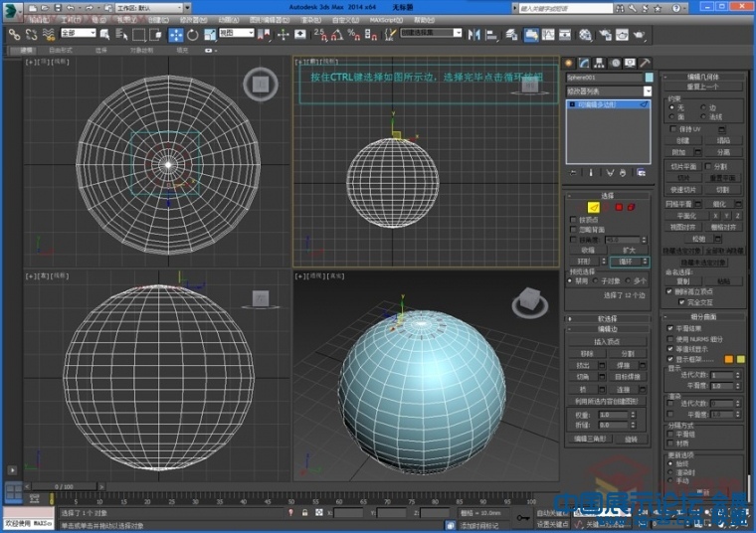Open the Material Editor icon
This screenshot has width=756, height=533.
tap(585, 35)
